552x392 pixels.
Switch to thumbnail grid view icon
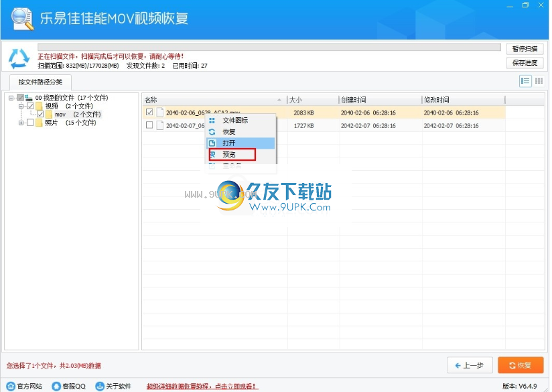pyautogui.click(x=539, y=81)
